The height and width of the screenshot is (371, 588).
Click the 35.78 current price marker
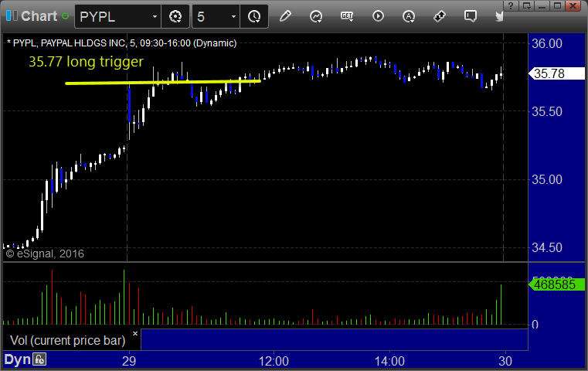pos(557,73)
